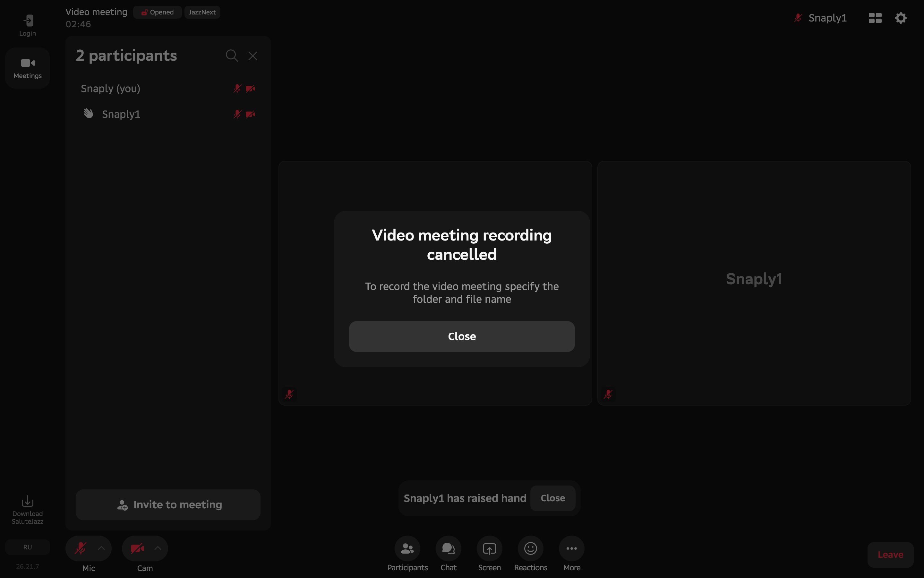Open the Meetings sidebar section
924x578 pixels.
coord(28,68)
